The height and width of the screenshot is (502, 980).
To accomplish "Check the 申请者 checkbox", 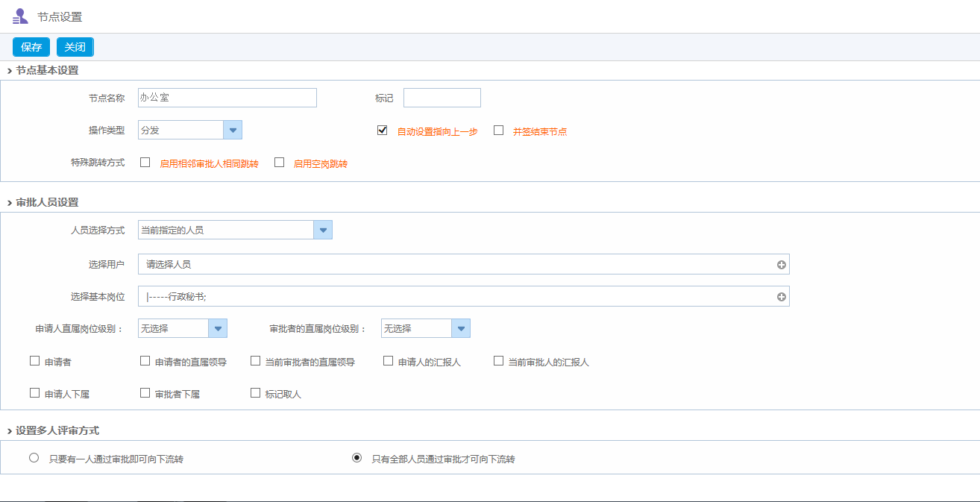I will point(34,360).
